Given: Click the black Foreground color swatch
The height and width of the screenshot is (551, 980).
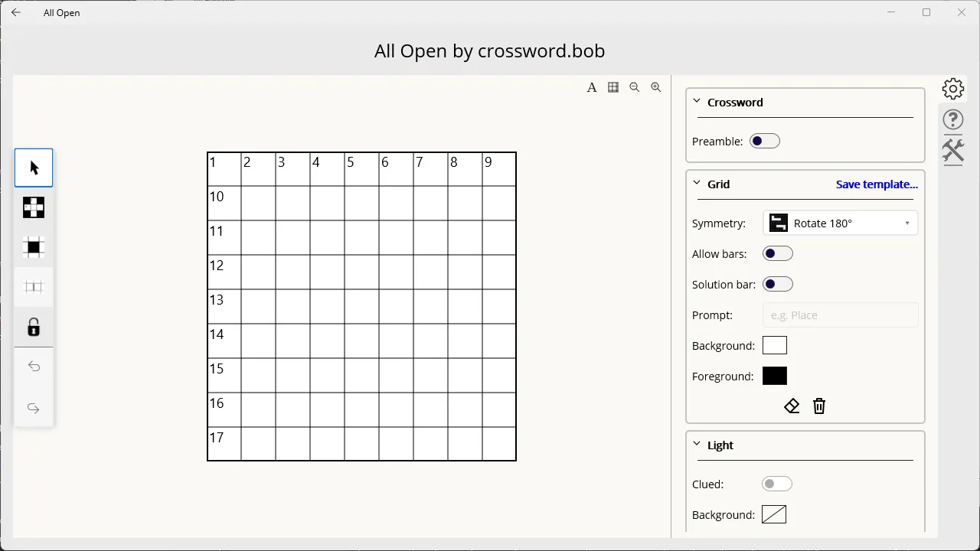Looking at the screenshot, I should 775,376.
